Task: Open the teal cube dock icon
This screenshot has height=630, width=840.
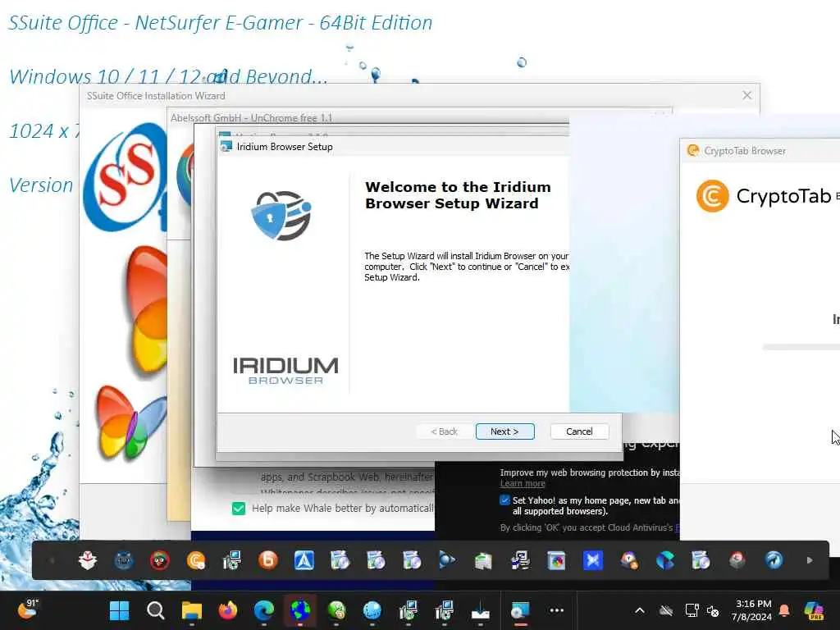Action: click(664, 560)
